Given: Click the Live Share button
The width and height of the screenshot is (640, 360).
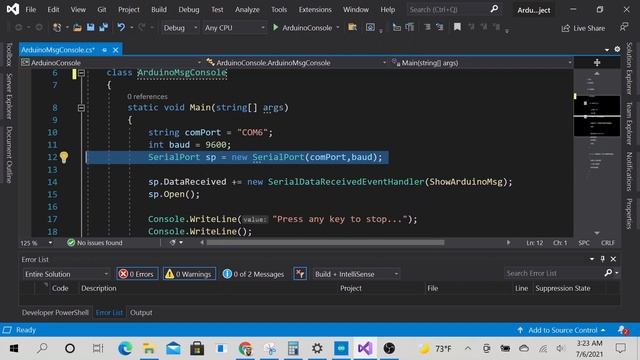Looking at the screenshot, I should click(x=583, y=28).
